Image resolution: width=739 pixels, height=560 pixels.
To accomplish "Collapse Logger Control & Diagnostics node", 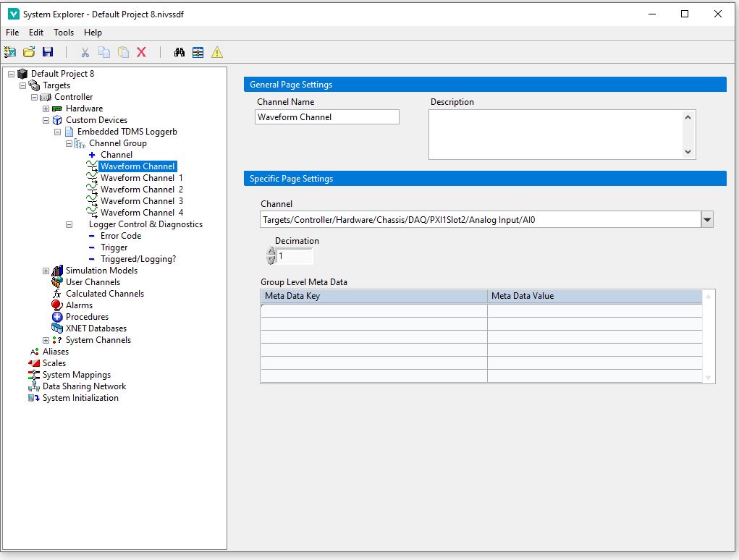I will pos(69,225).
